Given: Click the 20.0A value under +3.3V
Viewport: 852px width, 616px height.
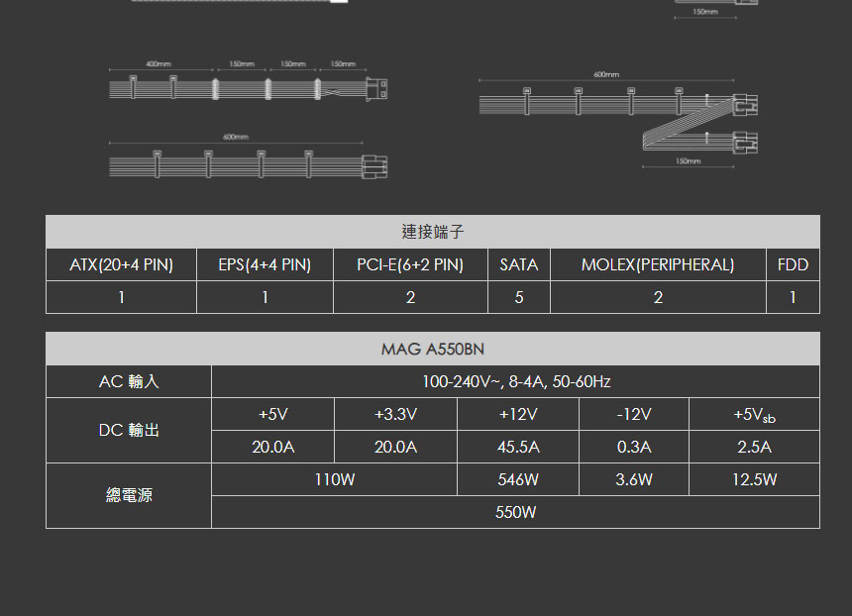Looking at the screenshot, I should [x=395, y=447].
